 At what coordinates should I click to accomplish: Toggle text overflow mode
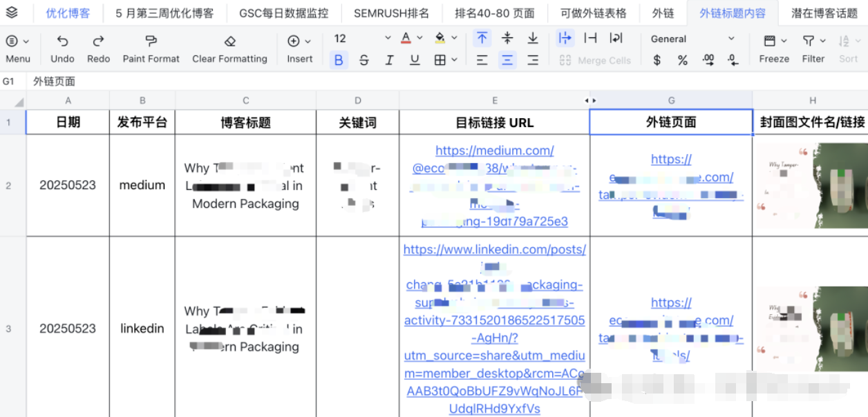(565, 38)
